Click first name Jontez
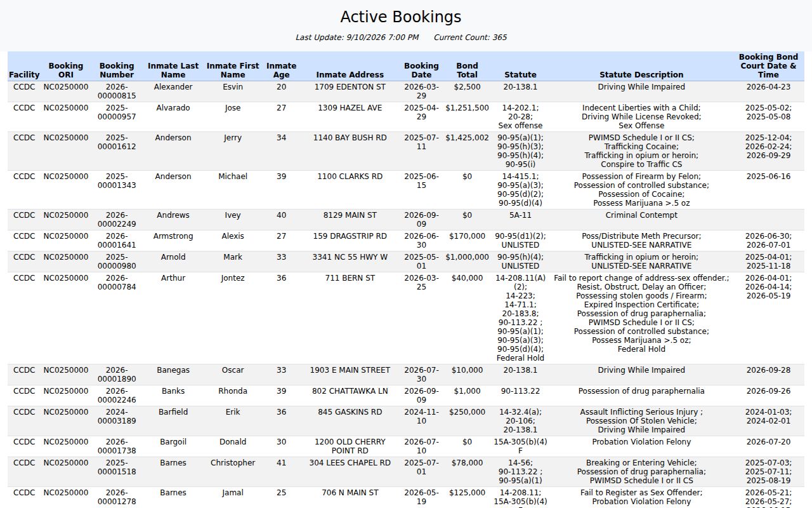 [x=233, y=278]
